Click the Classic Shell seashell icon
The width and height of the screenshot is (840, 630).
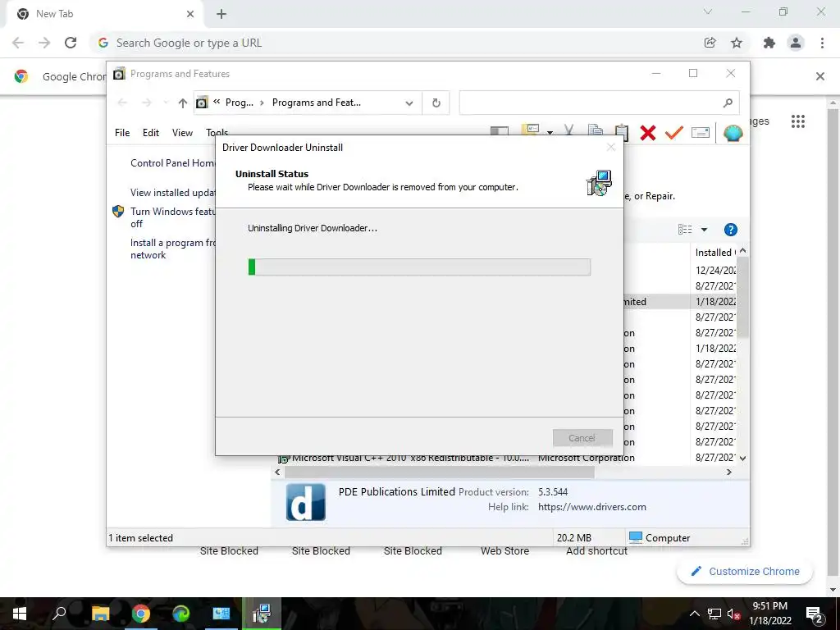coord(733,132)
